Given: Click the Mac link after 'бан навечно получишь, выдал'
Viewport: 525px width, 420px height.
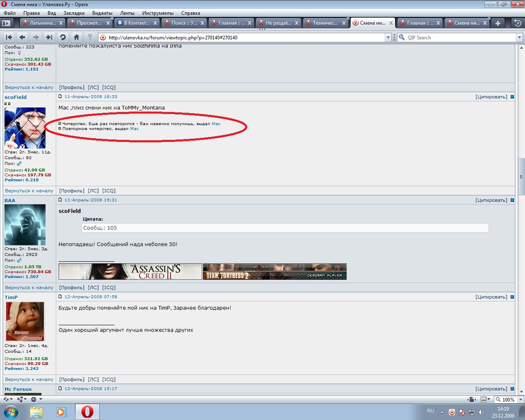Looking at the screenshot, I should point(216,123).
